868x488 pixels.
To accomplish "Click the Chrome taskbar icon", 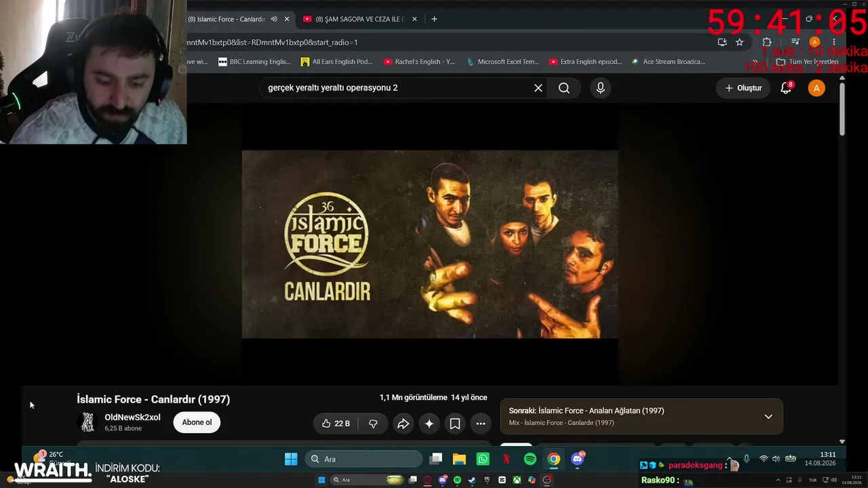I will (x=554, y=459).
